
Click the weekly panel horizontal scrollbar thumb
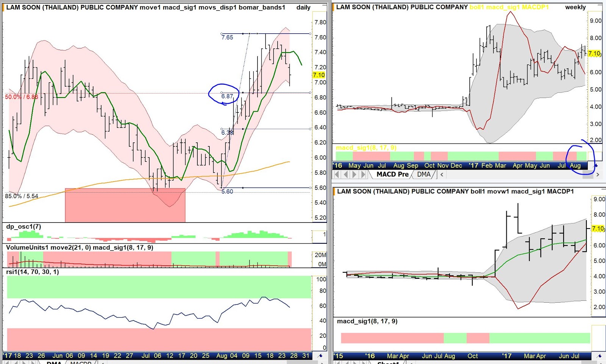pos(588,174)
